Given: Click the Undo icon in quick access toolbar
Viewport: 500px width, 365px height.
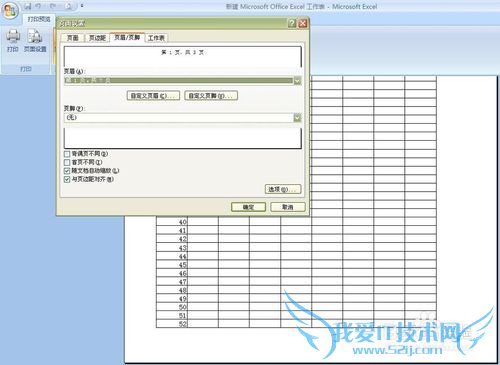Looking at the screenshot, I should [x=39, y=6].
